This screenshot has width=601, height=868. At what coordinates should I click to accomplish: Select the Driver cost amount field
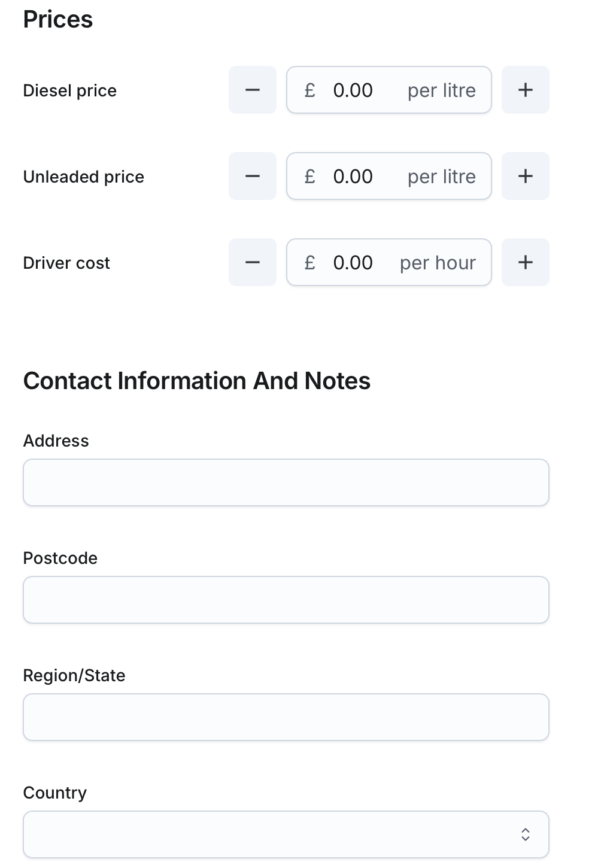[359, 263]
